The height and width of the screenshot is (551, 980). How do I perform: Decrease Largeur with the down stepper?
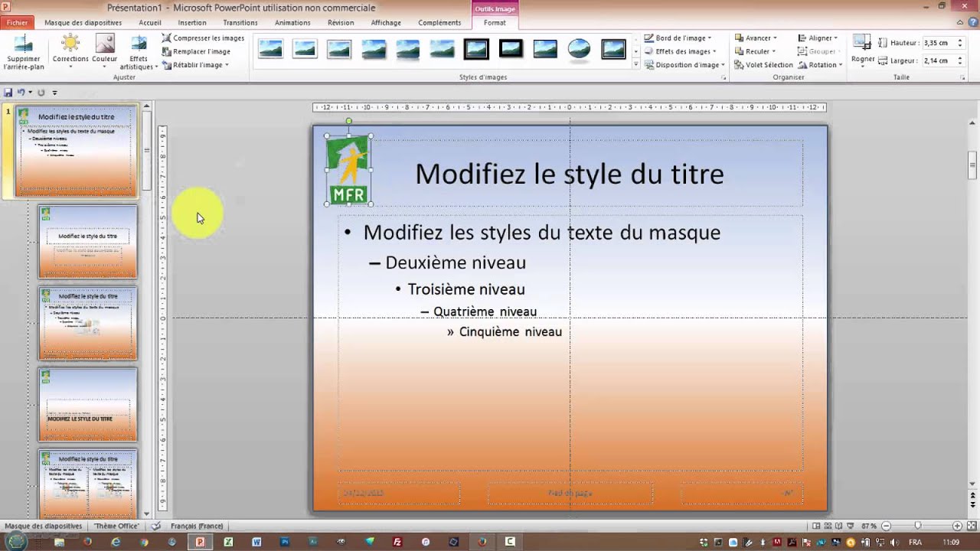(960, 63)
